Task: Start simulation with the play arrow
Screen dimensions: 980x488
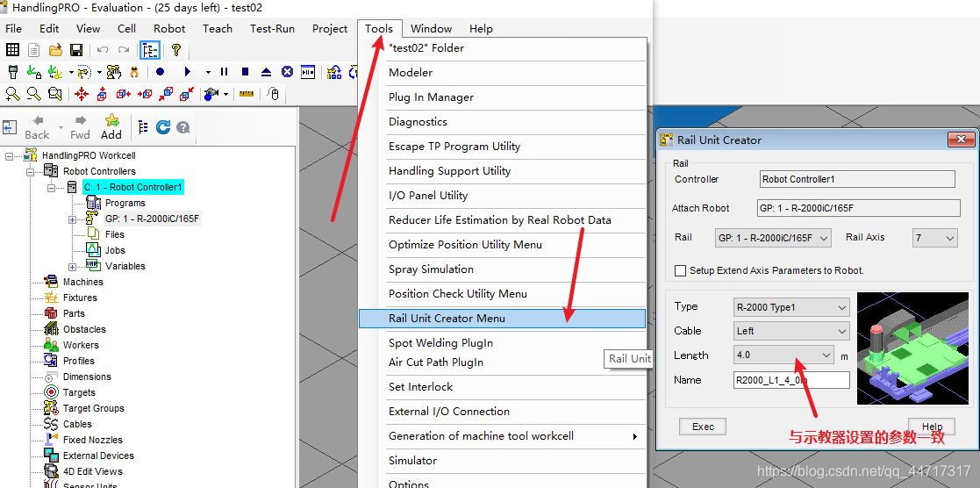Action: 188,72
